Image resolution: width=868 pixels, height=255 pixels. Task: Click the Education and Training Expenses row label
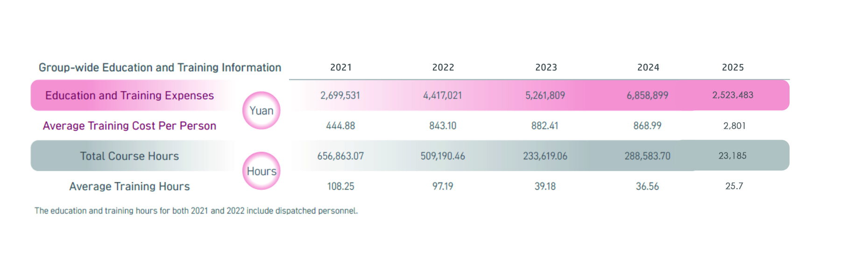coord(129,96)
